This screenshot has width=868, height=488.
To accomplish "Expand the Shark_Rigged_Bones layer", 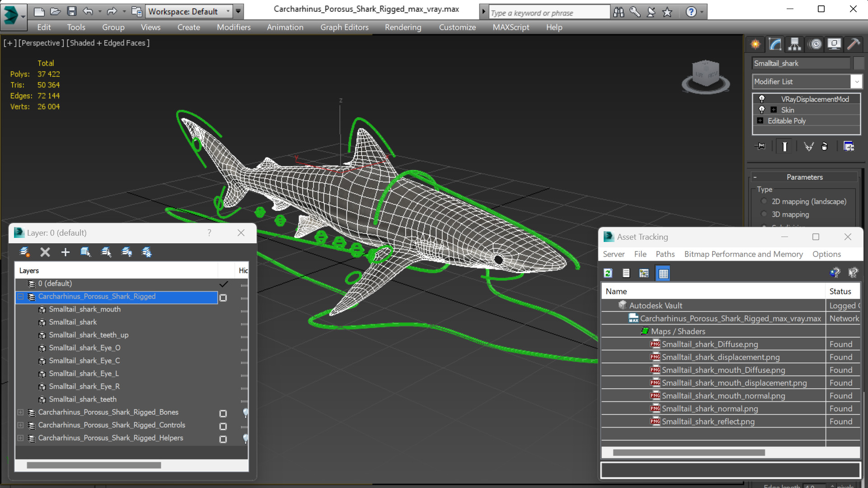I will [x=20, y=412].
